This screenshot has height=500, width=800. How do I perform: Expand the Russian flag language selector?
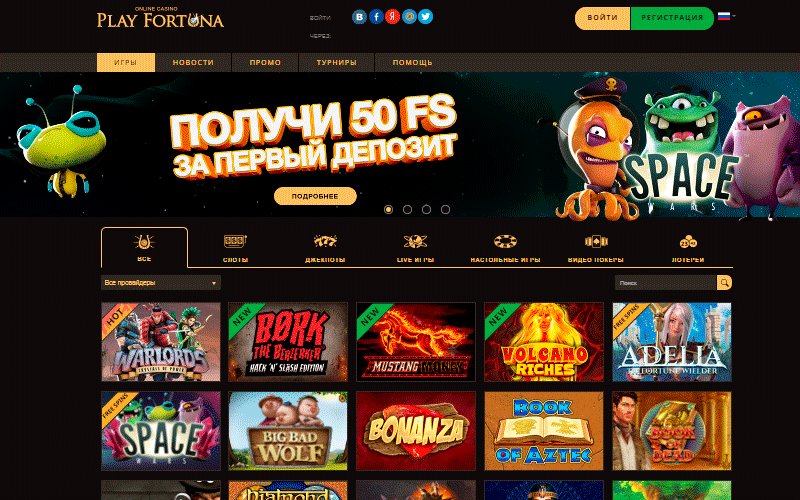coord(727,16)
